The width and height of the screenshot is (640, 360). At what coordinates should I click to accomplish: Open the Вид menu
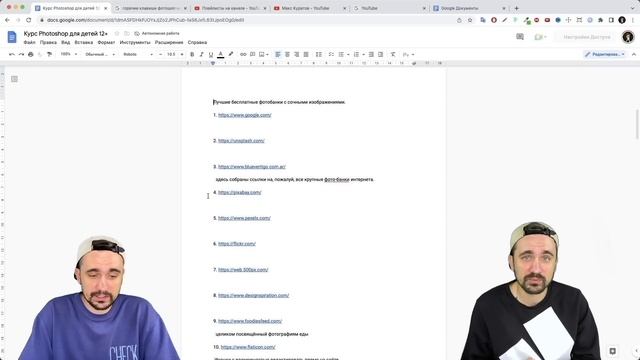66,42
